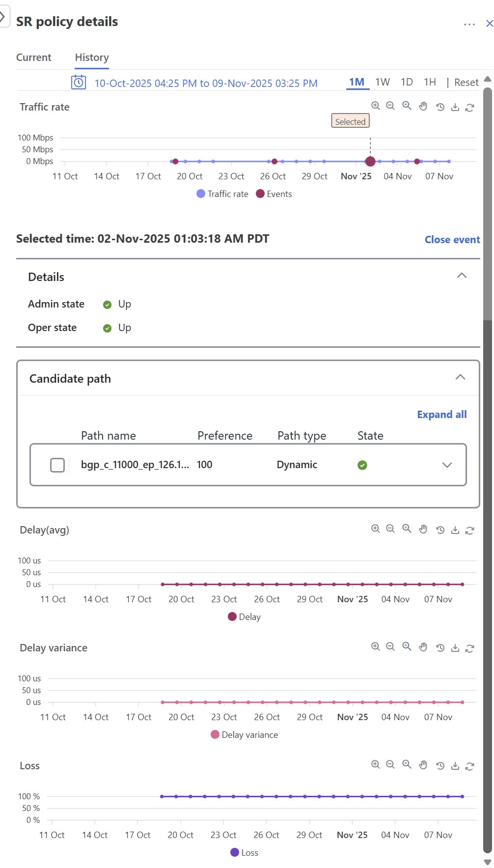Select the 1H time range

(x=430, y=82)
